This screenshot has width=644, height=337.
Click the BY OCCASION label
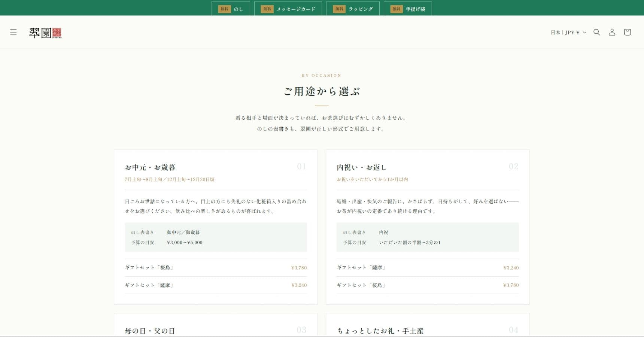click(322, 75)
